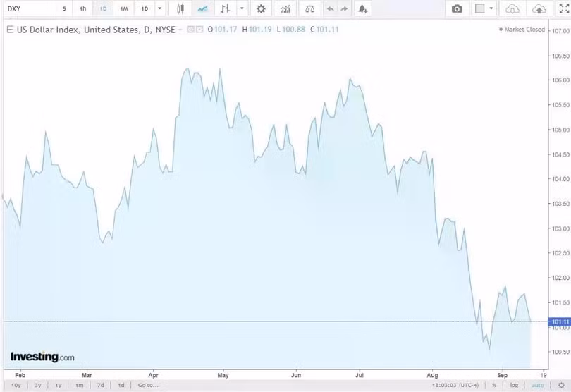Toggle percent scale mode

click(494, 385)
